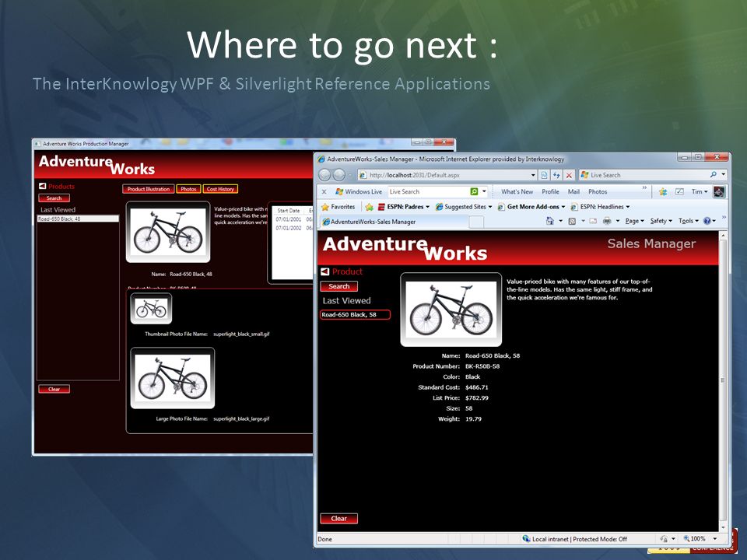This screenshot has height=560, width=747.
Task: Switch to Cost History tab in Production Manager
Action: pyautogui.click(x=220, y=189)
